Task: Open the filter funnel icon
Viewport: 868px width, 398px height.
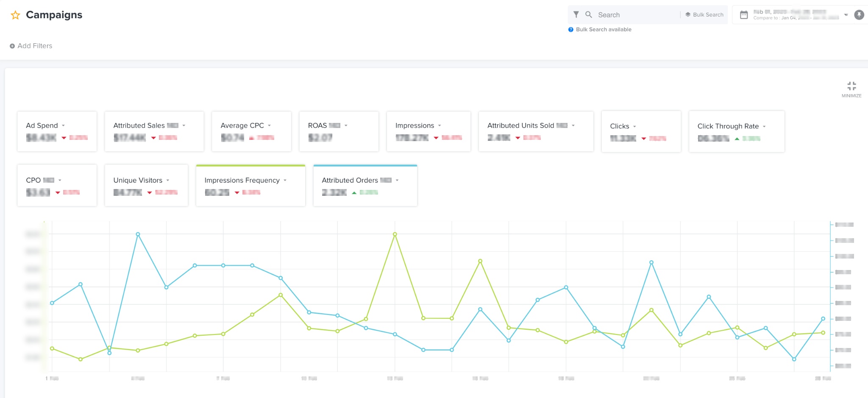Action: click(x=576, y=14)
